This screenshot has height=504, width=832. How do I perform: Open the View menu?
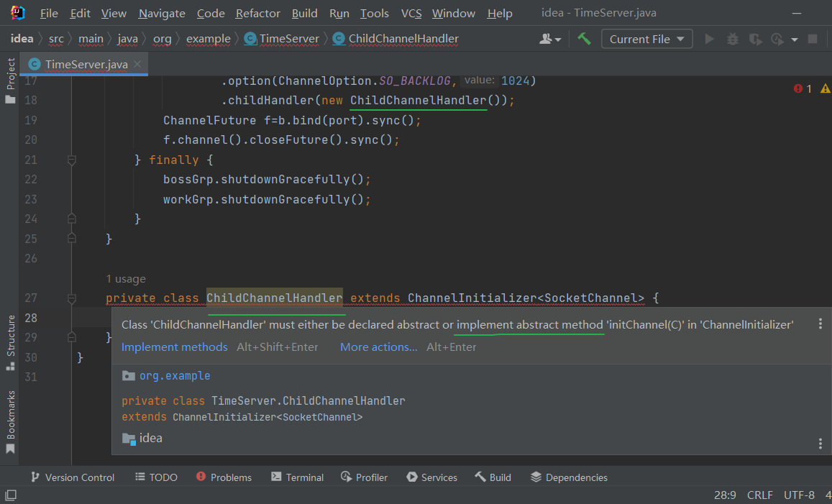point(114,13)
